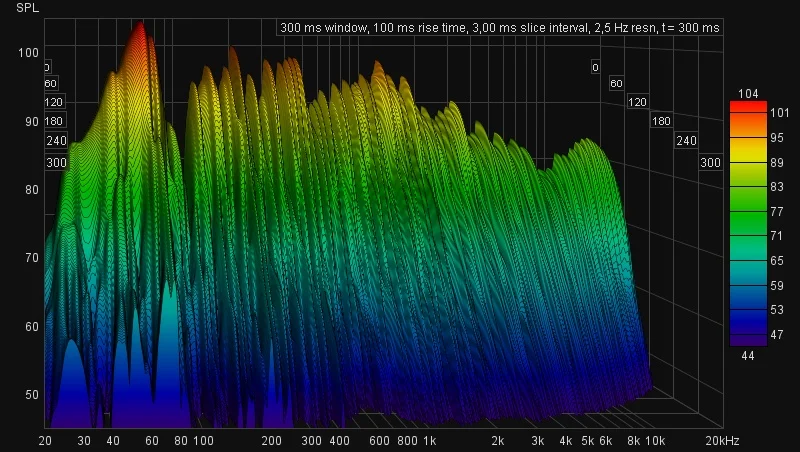The height and width of the screenshot is (452, 800).
Task: Click the 1k frequency axis label
Action: [430, 440]
